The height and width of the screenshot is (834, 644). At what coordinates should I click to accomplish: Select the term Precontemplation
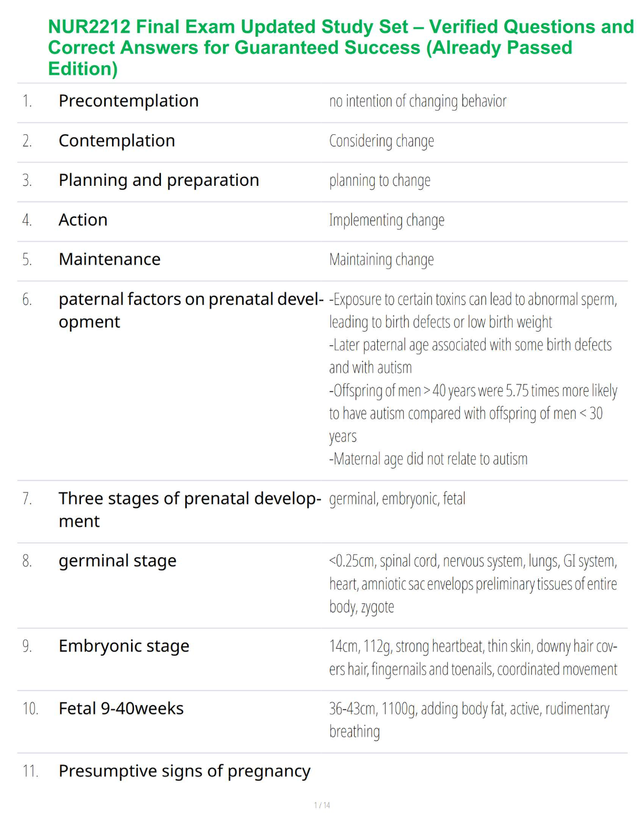[x=129, y=101]
